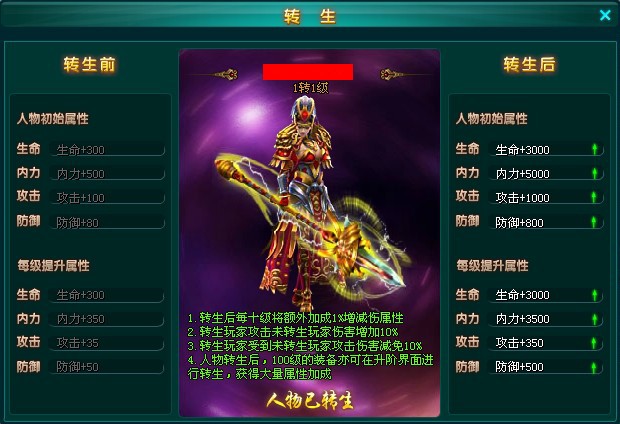Click the 人物已转生 golden button
The image size is (620, 424).
tap(310, 400)
